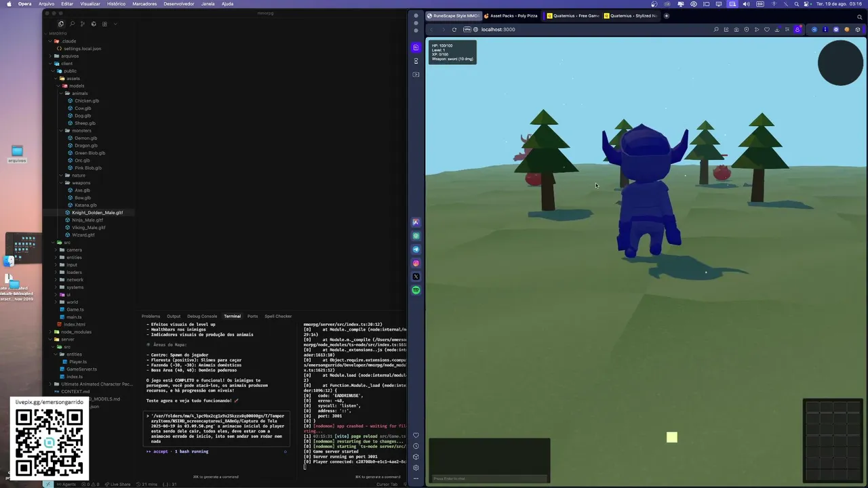Open the Problems panel tab
The width and height of the screenshot is (868, 488).
click(x=151, y=316)
